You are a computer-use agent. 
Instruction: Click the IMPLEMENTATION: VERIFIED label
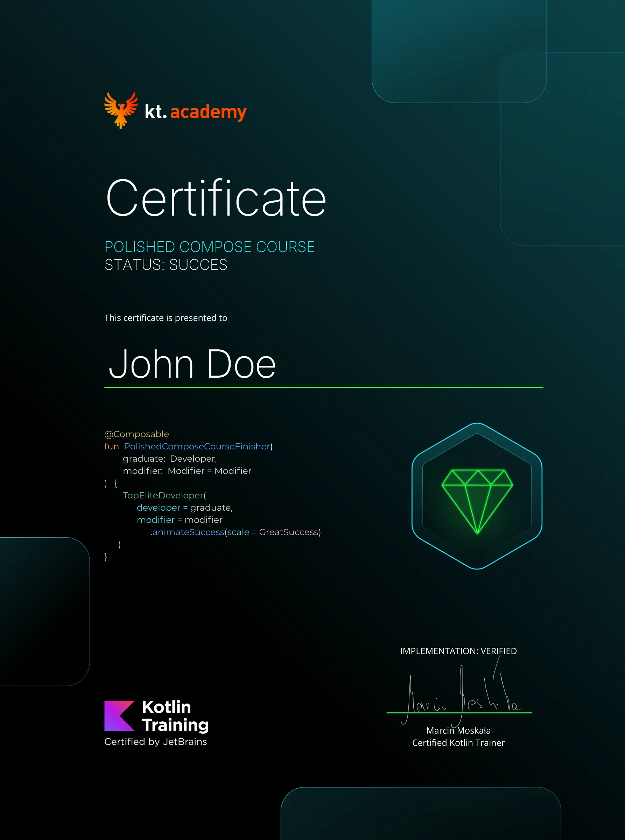458,651
